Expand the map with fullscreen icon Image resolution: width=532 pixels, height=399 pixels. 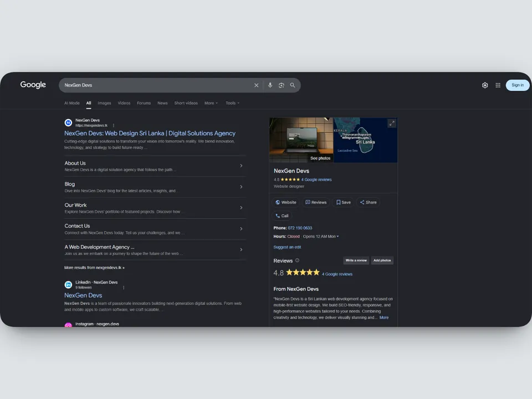point(392,124)
